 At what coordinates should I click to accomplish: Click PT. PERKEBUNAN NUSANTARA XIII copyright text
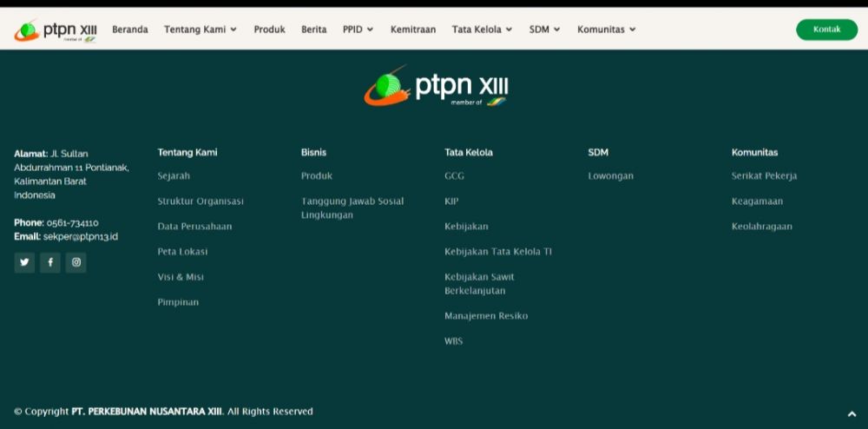[x=148, y=412]
